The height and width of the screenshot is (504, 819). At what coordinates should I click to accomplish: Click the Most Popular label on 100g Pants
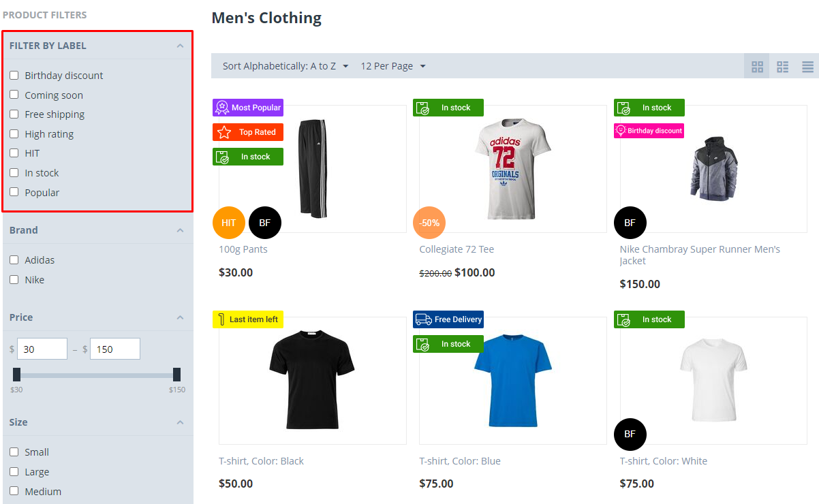(248, 108)
